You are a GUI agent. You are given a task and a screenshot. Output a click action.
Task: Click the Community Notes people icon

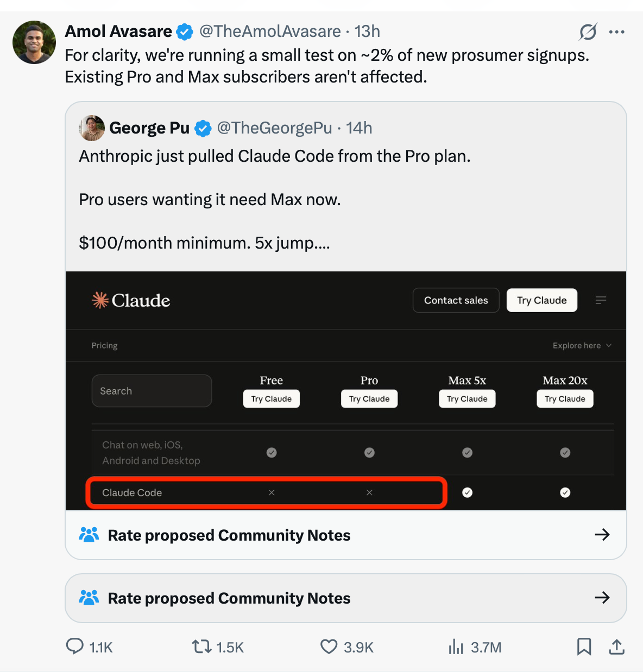[89, 535]
